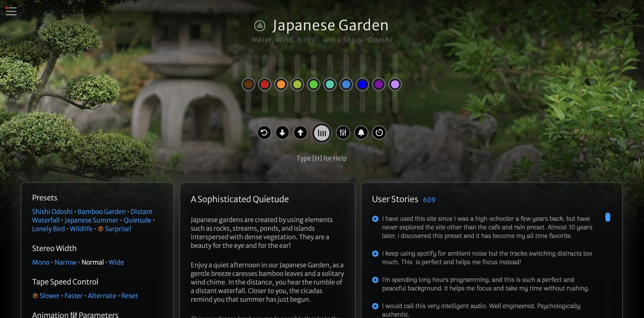This screenshot has height=318, width=644.
Task: Click the timer button
Action: click(379, 132)
